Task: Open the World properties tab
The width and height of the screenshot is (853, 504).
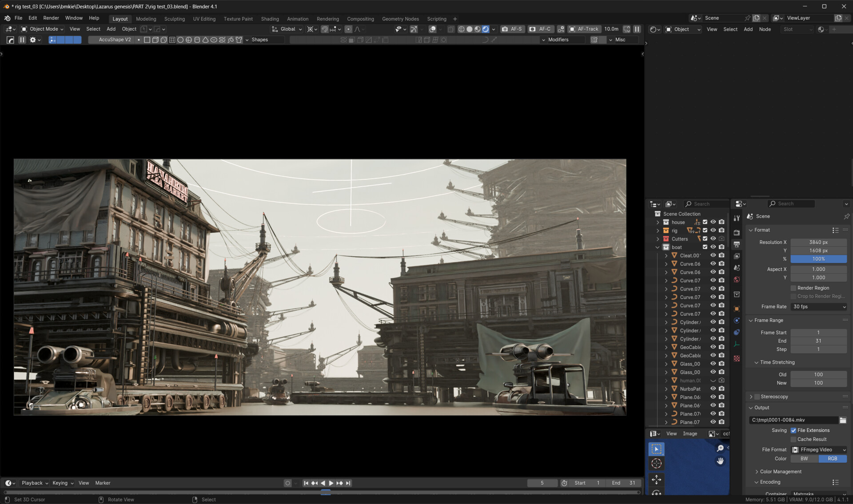Action: (737, 280)
